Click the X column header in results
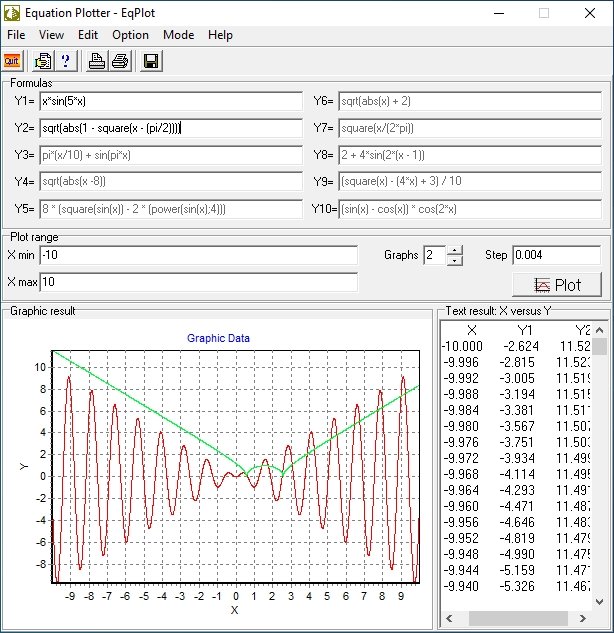Screen dimensions: 614x633 [472, 330]
